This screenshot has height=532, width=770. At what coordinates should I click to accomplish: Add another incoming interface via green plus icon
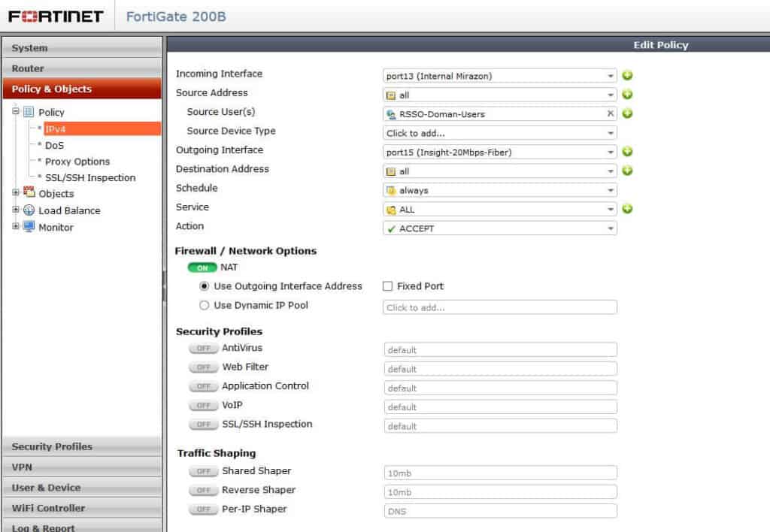point(628,75)
